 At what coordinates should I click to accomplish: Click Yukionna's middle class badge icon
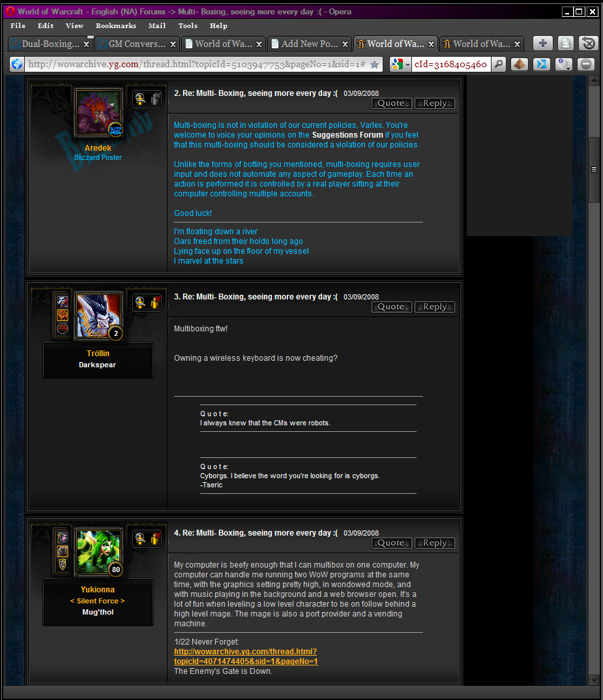point(63,551)
